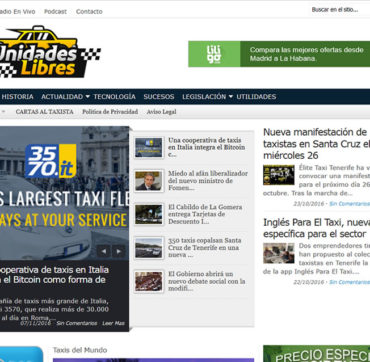The width and height of the screenshot is (370, 362).
Task: Open the Fomento minister article thumbnail
Action: pos(149,181)
